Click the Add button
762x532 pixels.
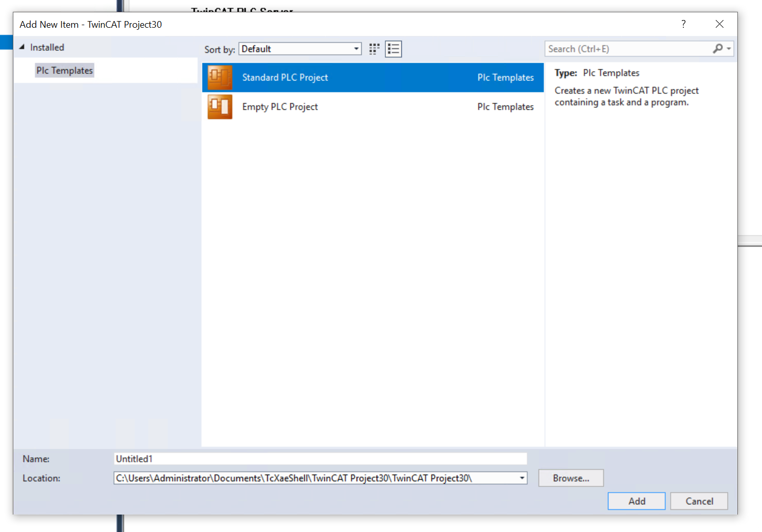(x=637, y=501)
